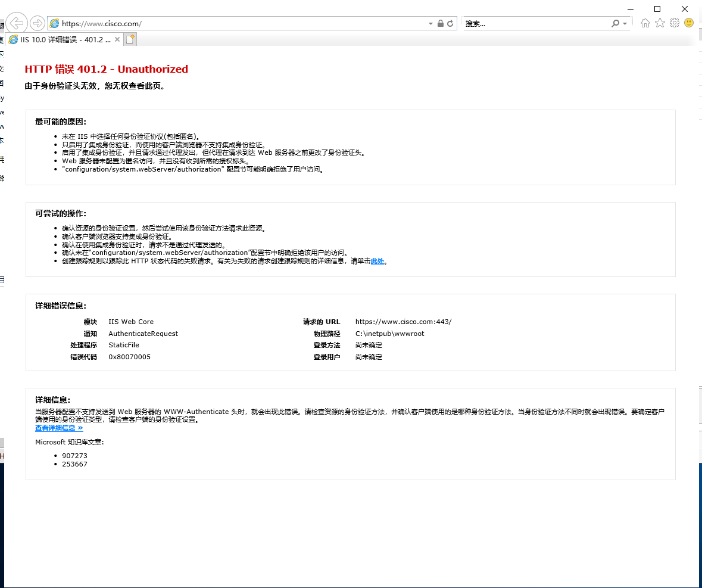Click the https://www.cisco.com/ address field
Image resolution: width=702 pixels, height=588 pixels.
(243, 24)
